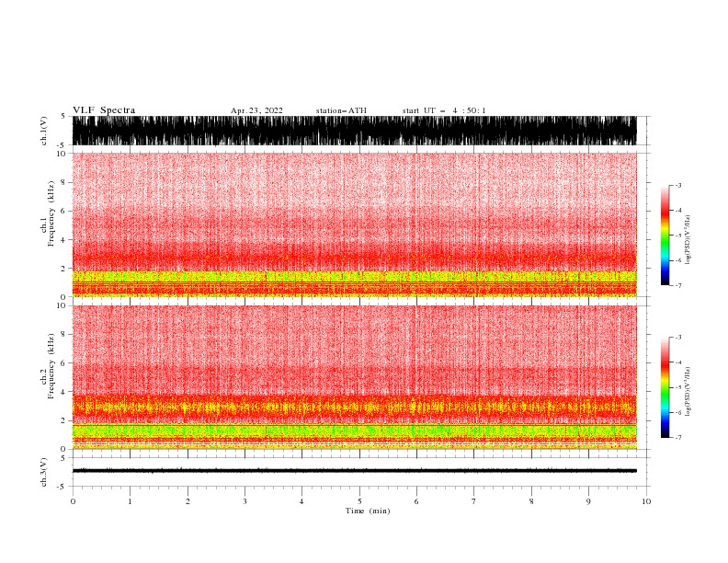Click time axis tick label "2"
The height and width of the screenshot is (563, 728).
click(x=188, y=501)
